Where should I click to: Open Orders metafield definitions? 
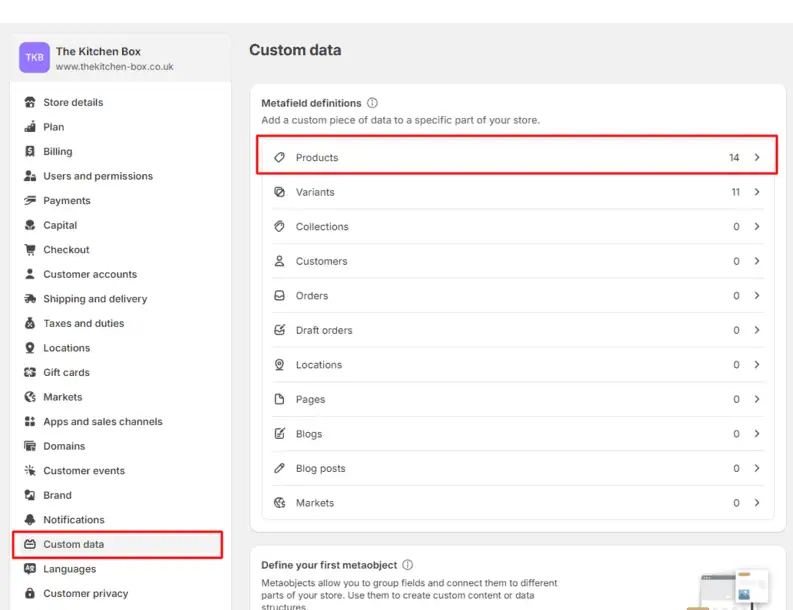[518, 295]
